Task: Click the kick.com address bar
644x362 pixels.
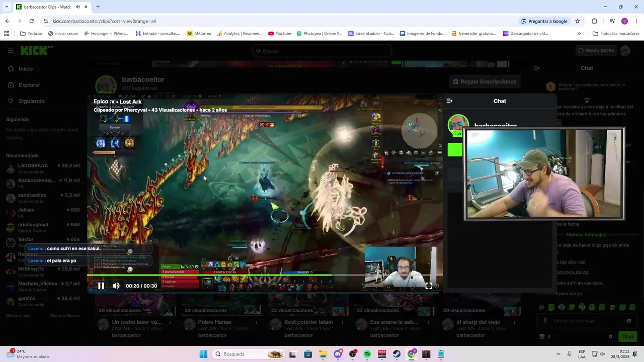Action: point(282,21)
